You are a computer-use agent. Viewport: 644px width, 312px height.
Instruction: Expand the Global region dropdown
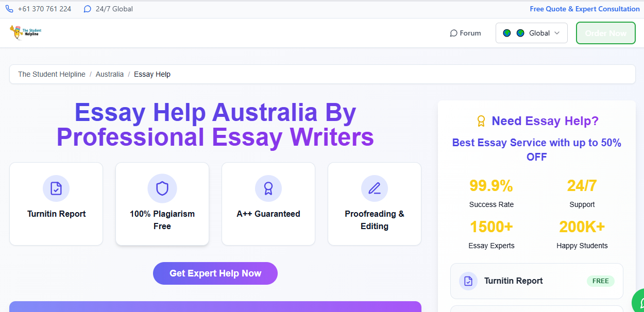(x=532, y=33)
